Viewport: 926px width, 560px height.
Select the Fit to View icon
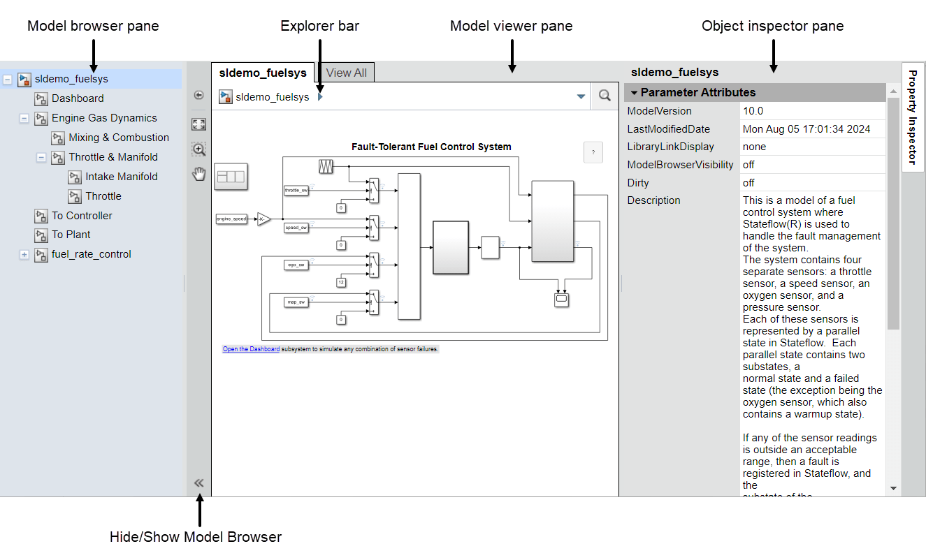(198, 124)
